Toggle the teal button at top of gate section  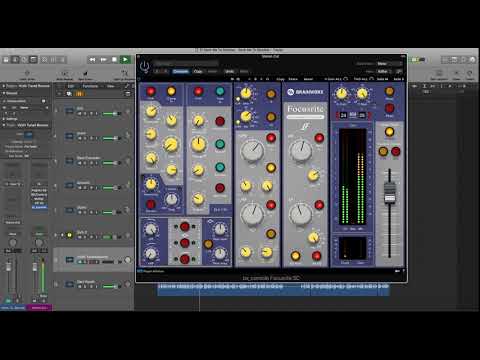point(220,91)
